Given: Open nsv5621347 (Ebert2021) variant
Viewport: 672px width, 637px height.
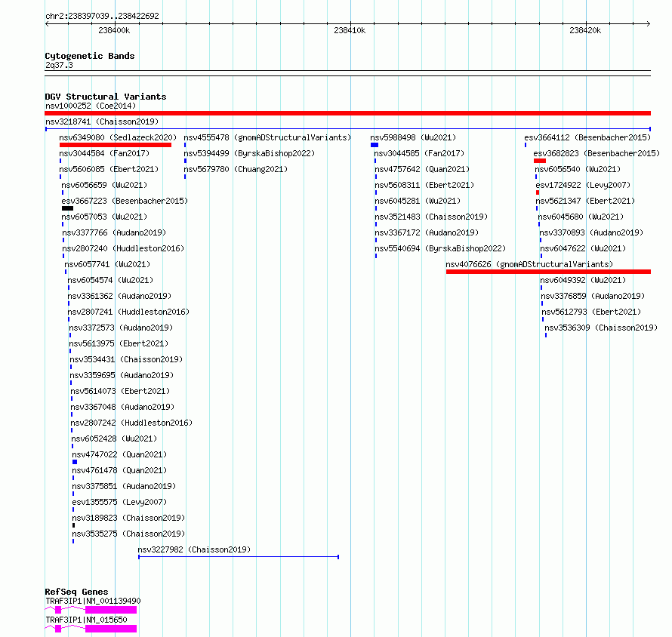Looking at the screenshot, I should coord(585,201).
